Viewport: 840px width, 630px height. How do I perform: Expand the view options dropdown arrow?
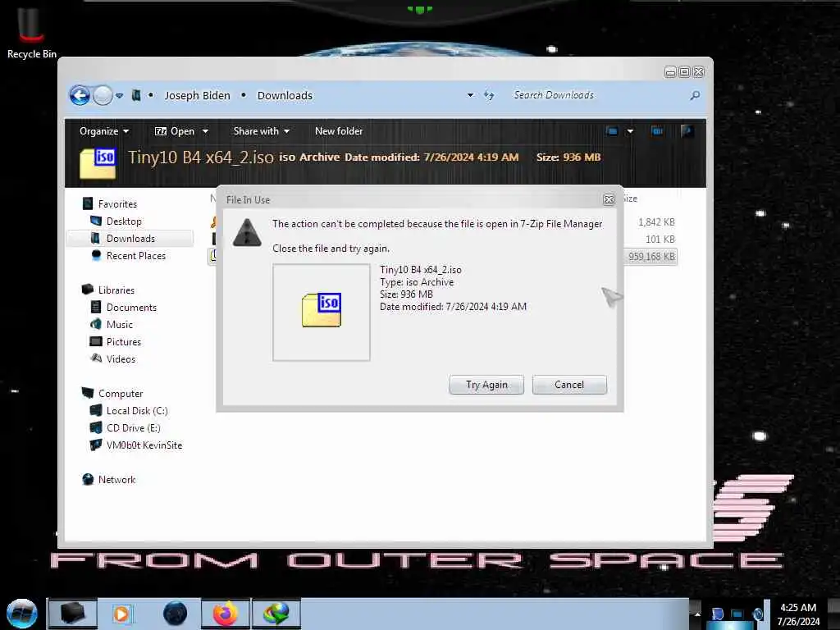630,131
